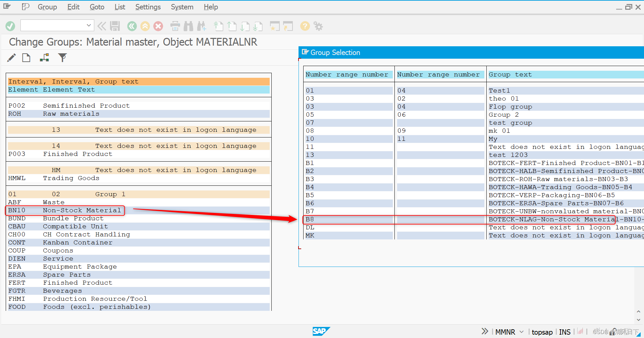Select element P002 Semifinished Product

pos(139,106)
